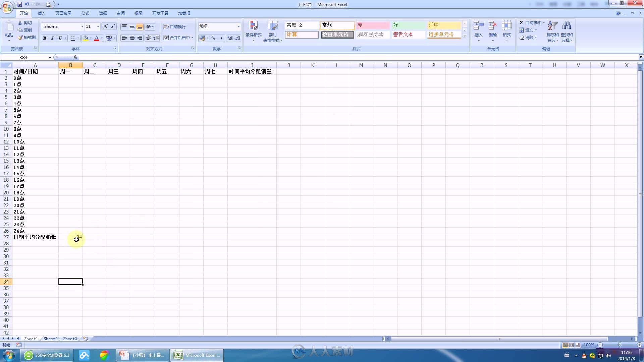This screenshot has width=644, height=362.
Task: Open Find and Select (查找和选择)
Action: 567,32
